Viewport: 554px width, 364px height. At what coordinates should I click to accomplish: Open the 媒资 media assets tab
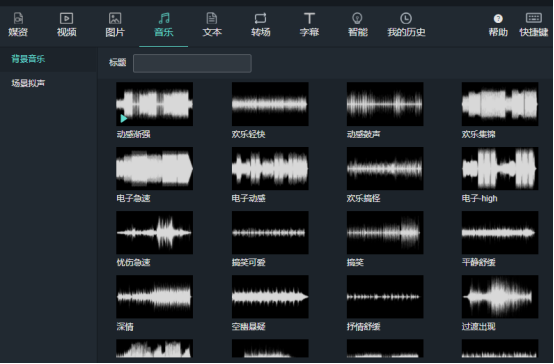click(x=18, y=25)
